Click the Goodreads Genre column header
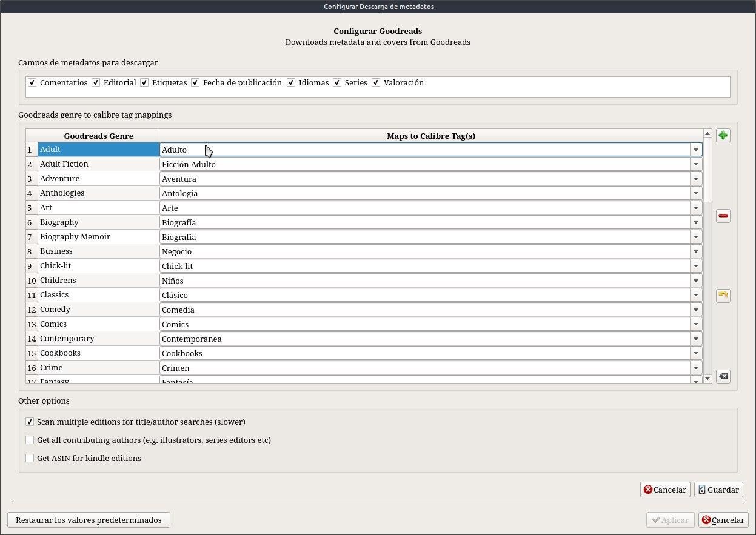The height and width of the screenshot is (535, 756). (x=98, y=136)
